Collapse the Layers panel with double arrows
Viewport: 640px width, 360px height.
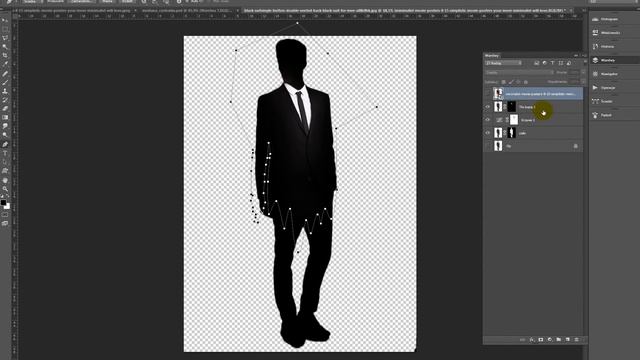point(576,56)
